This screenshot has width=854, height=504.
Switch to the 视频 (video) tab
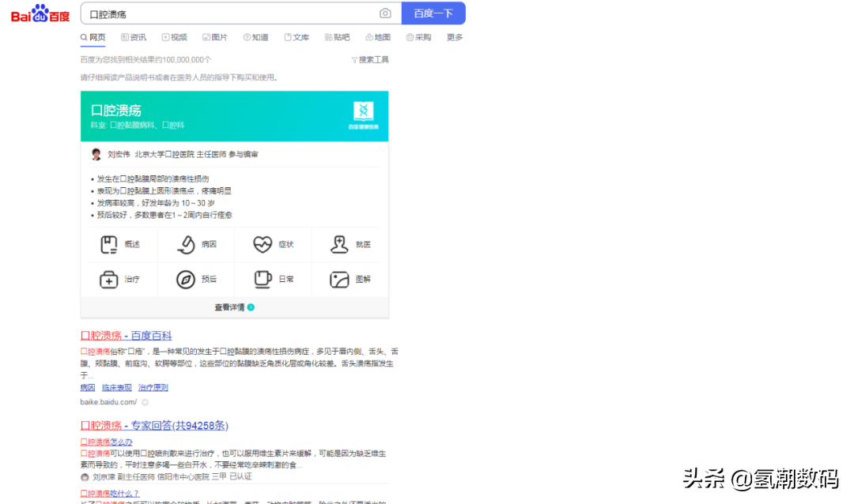175,36
